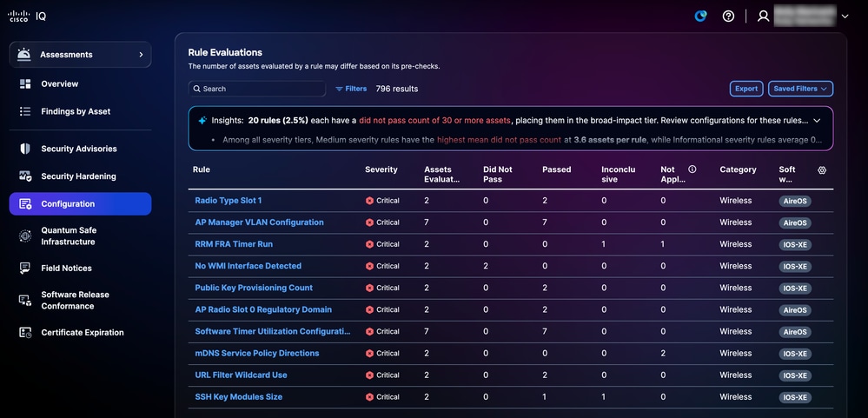Click the 796 results count
This screenshot has width=868, height=418.
coord(397,89)
